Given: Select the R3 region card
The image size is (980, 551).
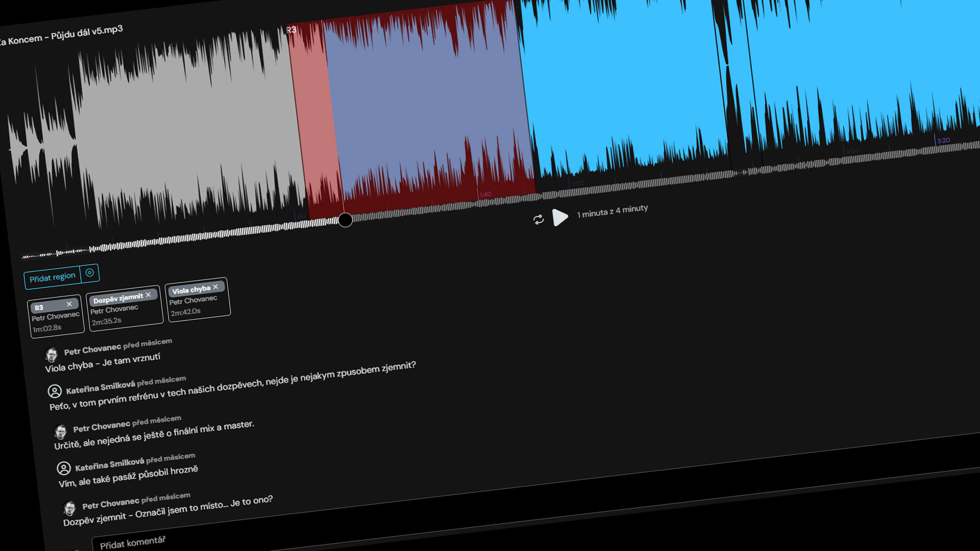Looking at the screenshot, I should coord(56,316).
